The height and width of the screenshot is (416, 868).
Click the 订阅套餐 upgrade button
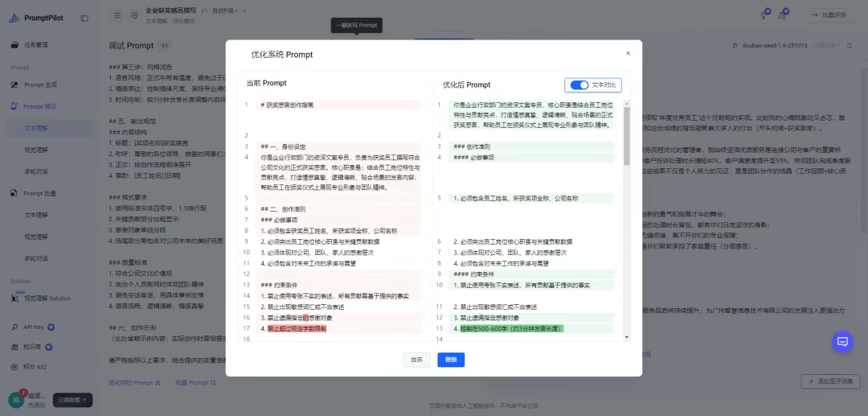tap(72, 400)
